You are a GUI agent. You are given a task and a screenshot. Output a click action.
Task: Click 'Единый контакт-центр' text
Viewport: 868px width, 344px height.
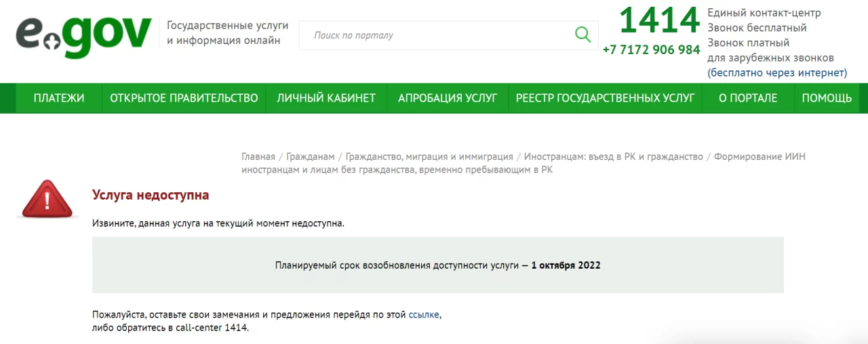pyautogui.click(x=764, y=13)
